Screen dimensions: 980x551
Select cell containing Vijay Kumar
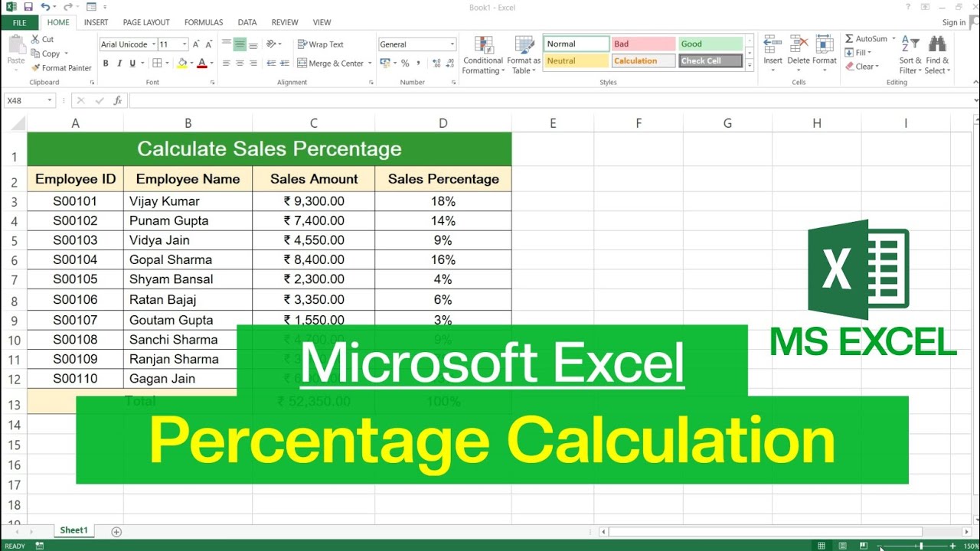coord(188,201)
